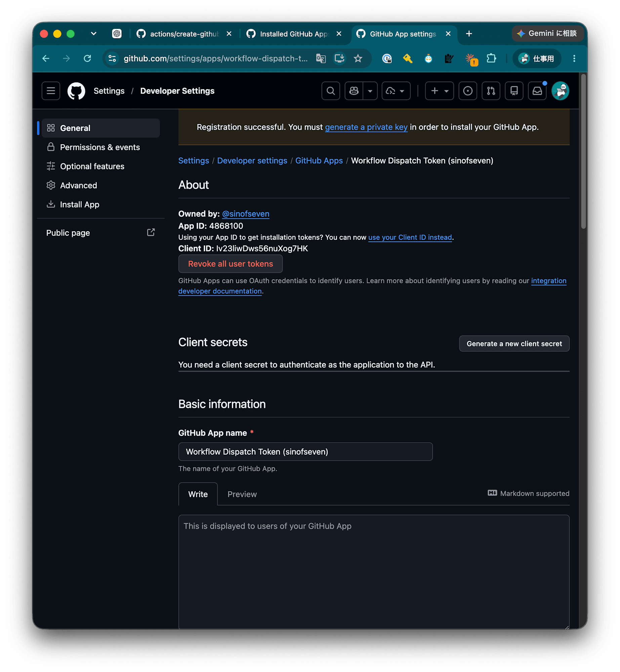Image resolution: width=620 pixels, height=672 pixels.
Task: Click Developer Settings in header breadcrumb
Action: [x=177, y=91]
